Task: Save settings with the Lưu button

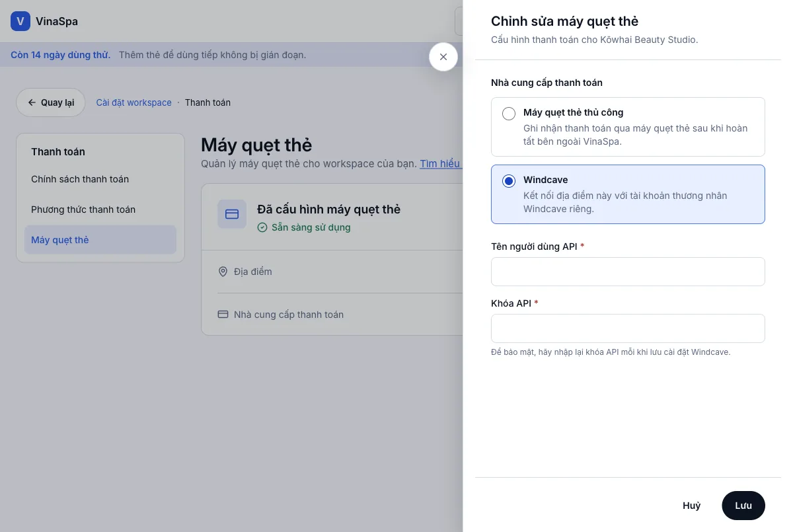Action: point(743,506)
